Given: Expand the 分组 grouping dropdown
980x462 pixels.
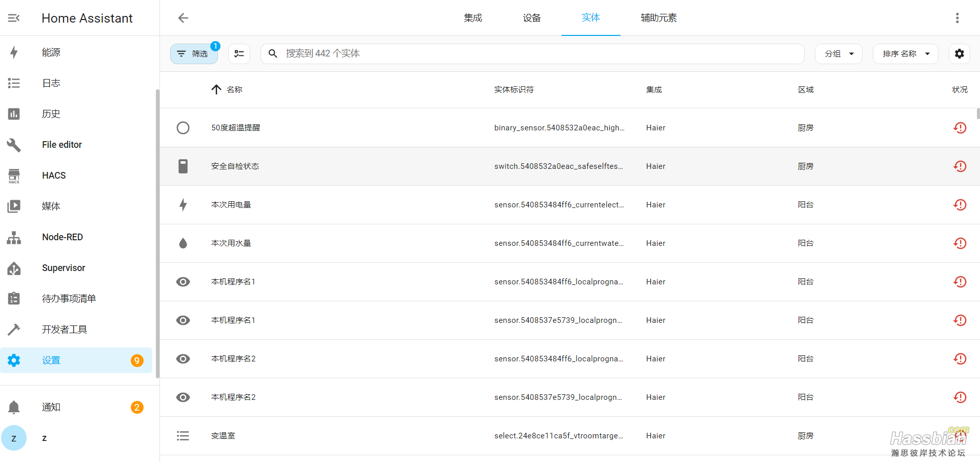Looking at the screenshot, I should point(838,53).
